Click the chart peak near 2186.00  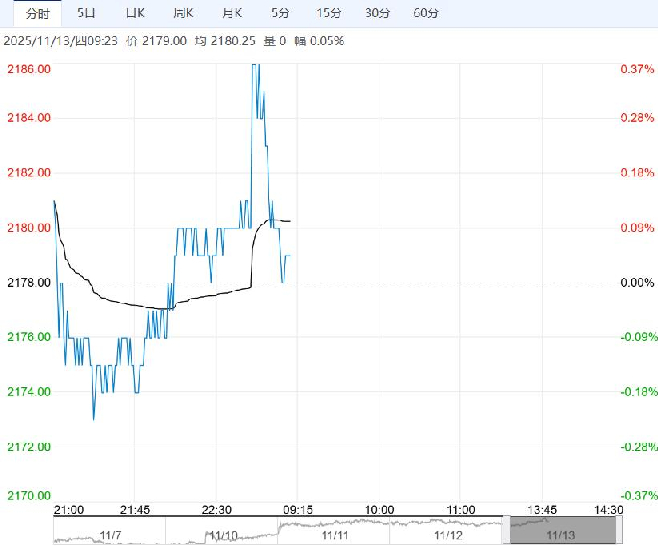click(255, 67)
